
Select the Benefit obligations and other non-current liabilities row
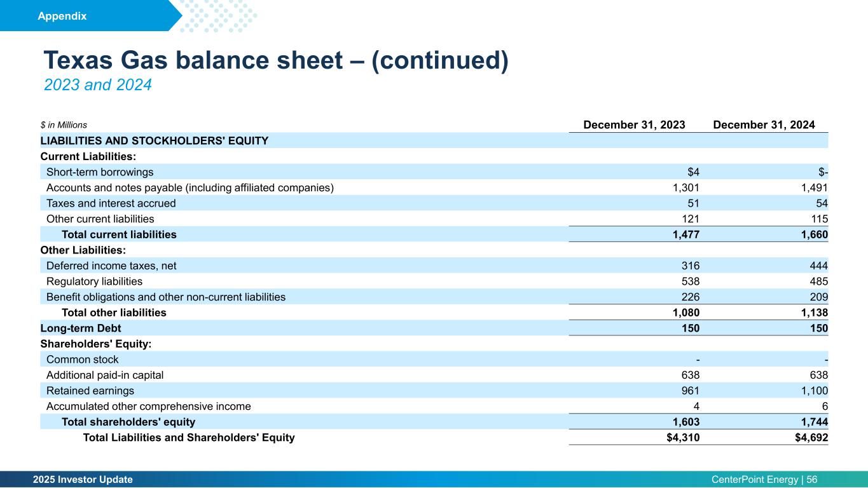434,297
